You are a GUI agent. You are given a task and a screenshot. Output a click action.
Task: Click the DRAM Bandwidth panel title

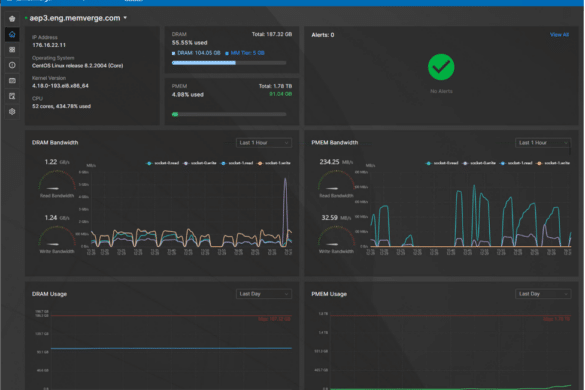(55, 143)
